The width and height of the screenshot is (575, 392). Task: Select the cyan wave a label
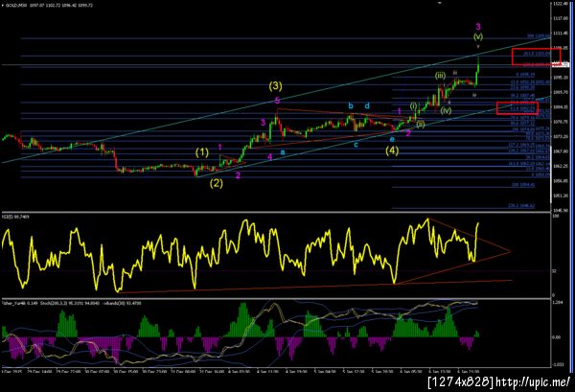pyautogui.click(x=283, y=151)
